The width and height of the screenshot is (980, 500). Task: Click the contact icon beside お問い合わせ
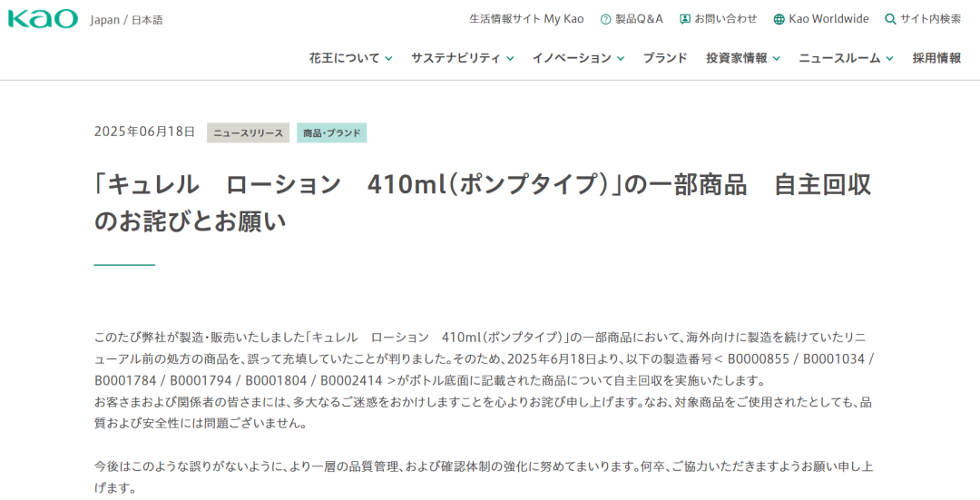[x=685, y=19]
